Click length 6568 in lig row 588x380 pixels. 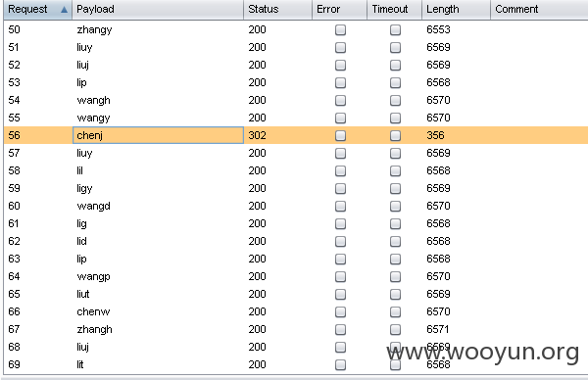(438, 223)
